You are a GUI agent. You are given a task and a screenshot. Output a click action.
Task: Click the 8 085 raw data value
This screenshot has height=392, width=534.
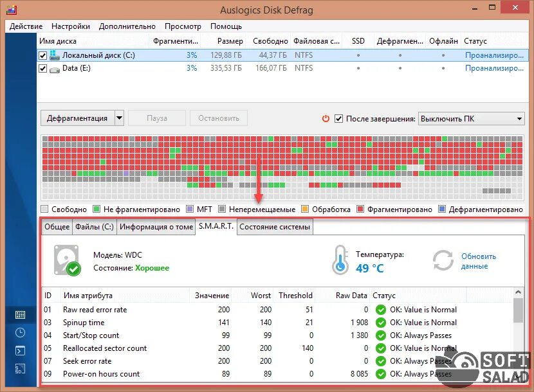tap(359, 374)
